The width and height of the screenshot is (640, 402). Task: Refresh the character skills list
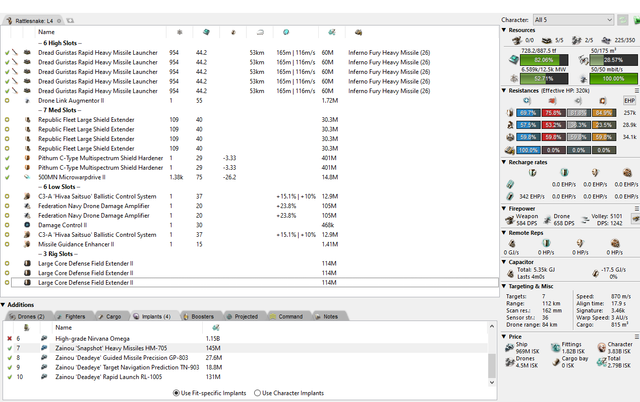pyautogui.click(x=622, y=20)
